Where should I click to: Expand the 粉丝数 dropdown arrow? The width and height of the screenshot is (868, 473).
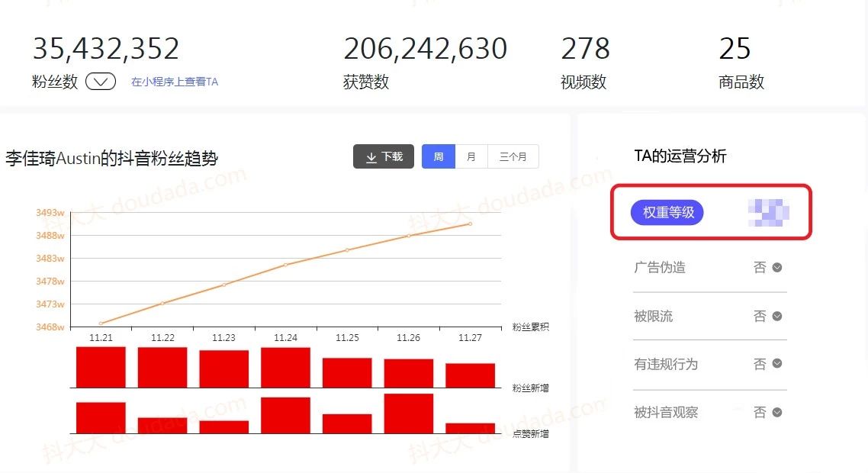coord(101,82)
